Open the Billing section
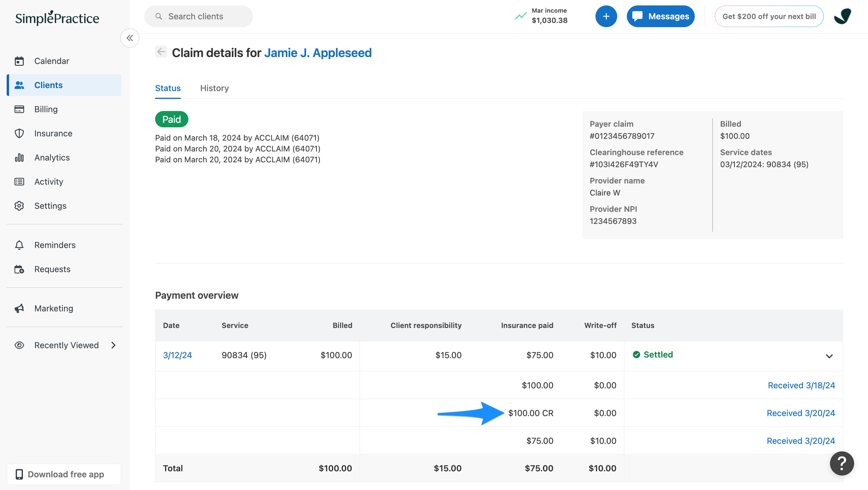 (x=64, y=109)
